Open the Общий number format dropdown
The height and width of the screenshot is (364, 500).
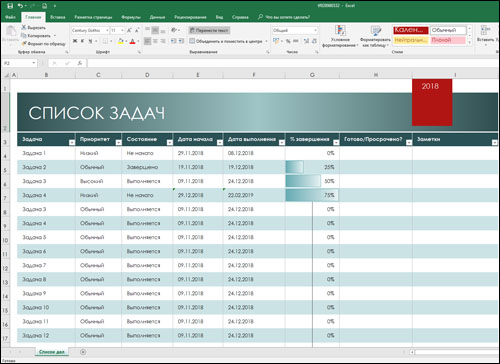315,30
